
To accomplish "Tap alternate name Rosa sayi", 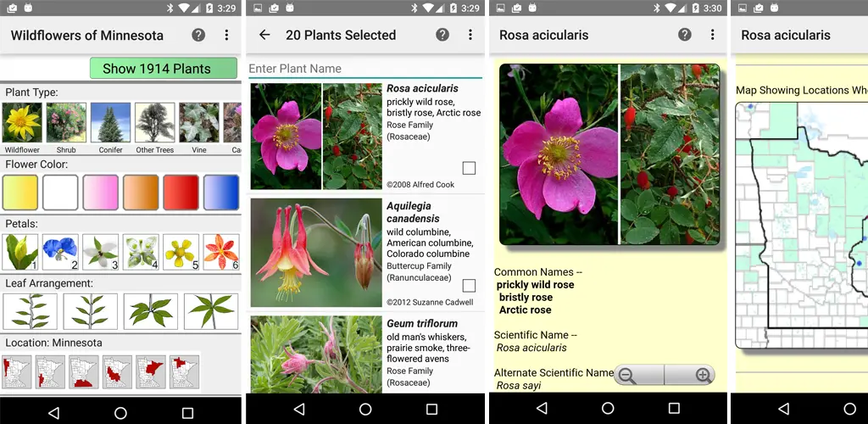I will pyautogui.click(x=519, y=386).
